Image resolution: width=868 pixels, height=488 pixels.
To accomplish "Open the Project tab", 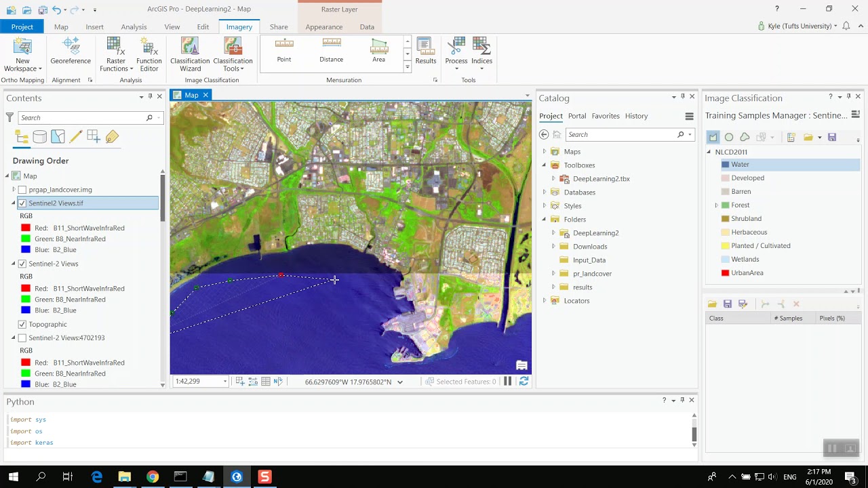I will pos(22,26).
